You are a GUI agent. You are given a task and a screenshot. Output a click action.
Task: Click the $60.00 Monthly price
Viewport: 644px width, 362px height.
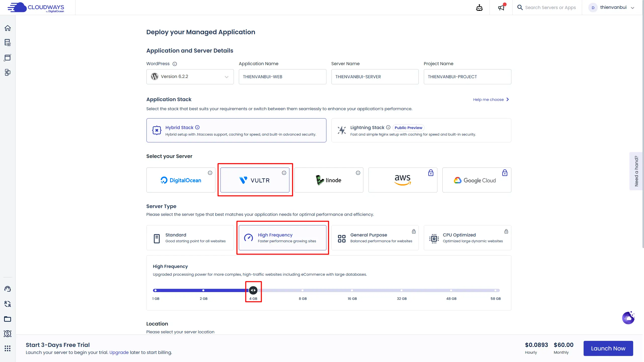pyautogui.click(x=563, y=348)
